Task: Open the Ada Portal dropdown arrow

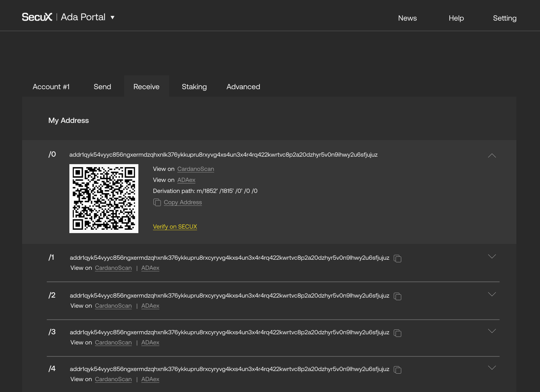Action: click(112, 17)
